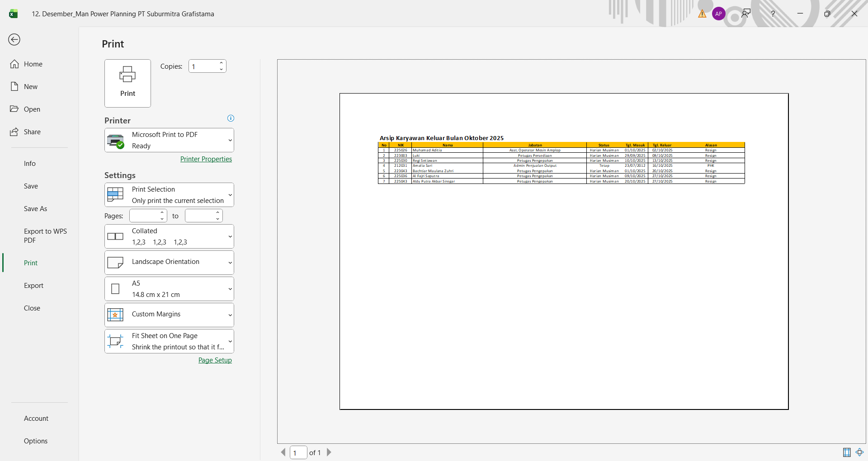Open the A5 paper size dropdown
The height and width of the screenshot is (461, 868).
[x=169, y=289]
